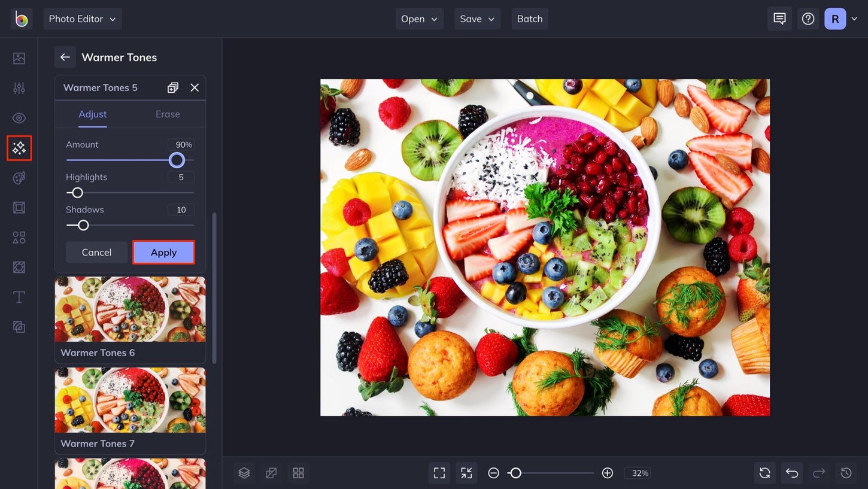Apply the Warmer Tones 5 effect
This screenshot has width=868, height=489.
pos(163,252)
